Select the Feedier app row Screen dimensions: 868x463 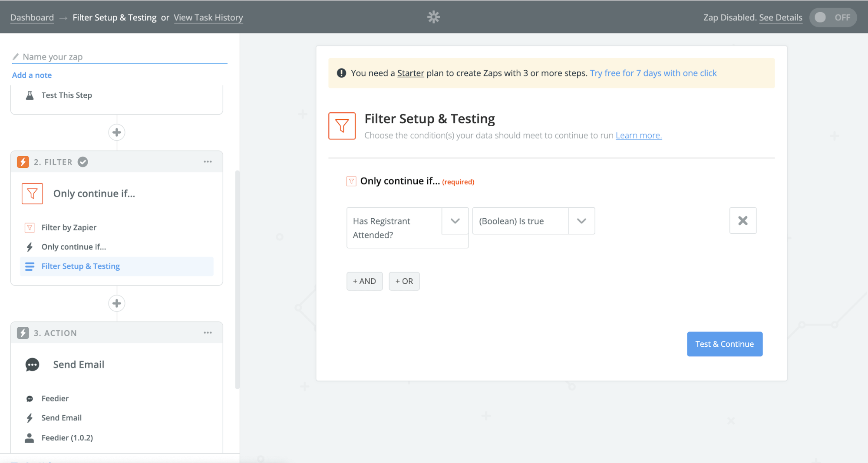(116, 398)
